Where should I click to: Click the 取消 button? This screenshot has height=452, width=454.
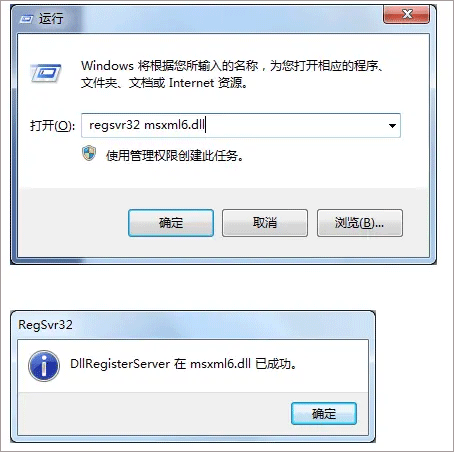(x=265, y=223)
